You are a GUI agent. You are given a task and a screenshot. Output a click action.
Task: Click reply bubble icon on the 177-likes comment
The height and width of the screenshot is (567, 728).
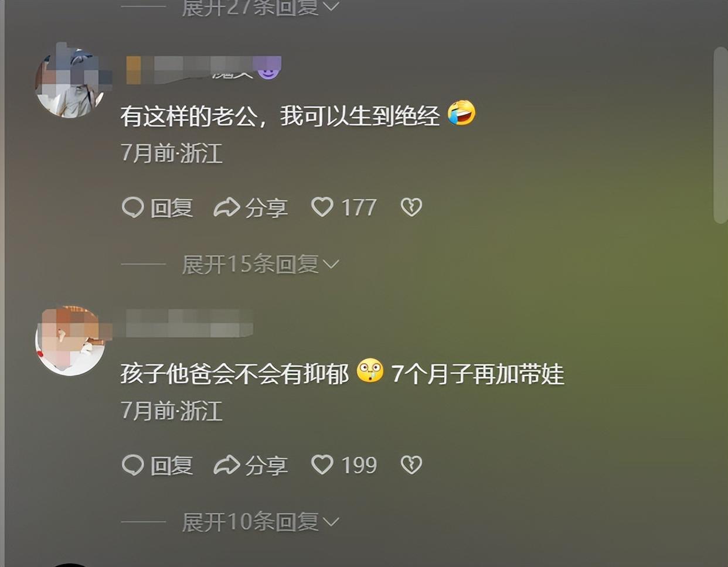[x=133, y=207]
